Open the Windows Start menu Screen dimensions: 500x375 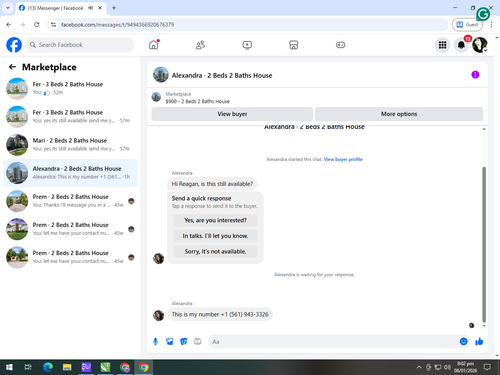click(x=9, y=367)
